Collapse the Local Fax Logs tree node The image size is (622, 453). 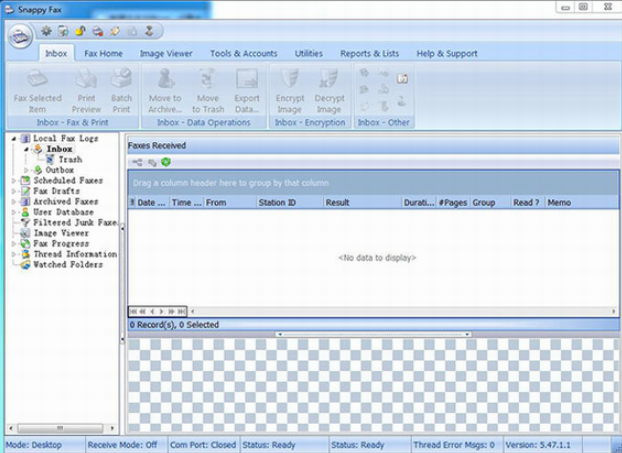14,138
